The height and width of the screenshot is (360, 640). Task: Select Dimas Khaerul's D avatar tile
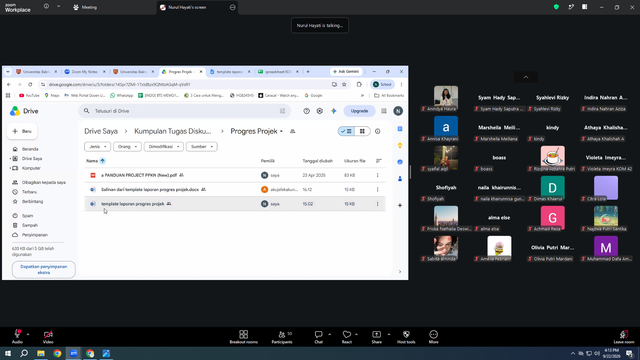click(553, 187)
